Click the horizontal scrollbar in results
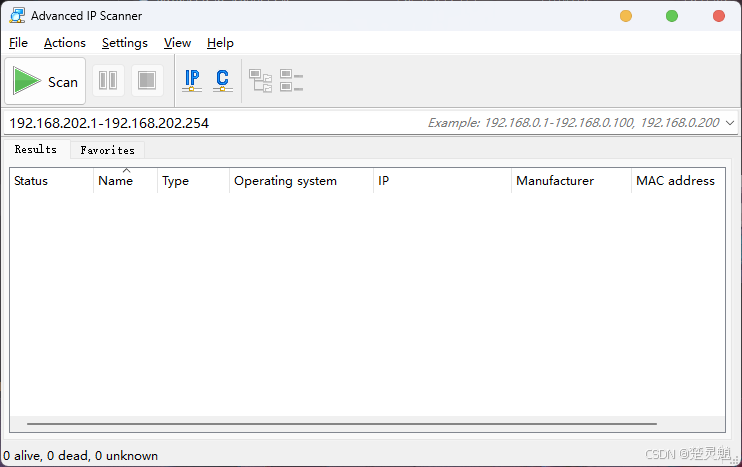Image resolution: width=742 pixels, height=467 pixels. [342, 424]
